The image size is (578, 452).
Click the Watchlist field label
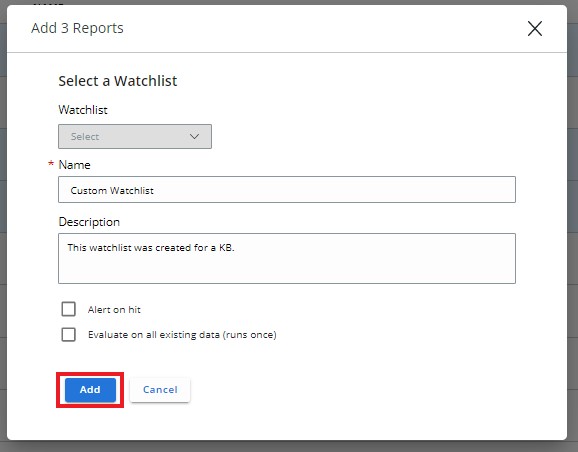point(83,110)
